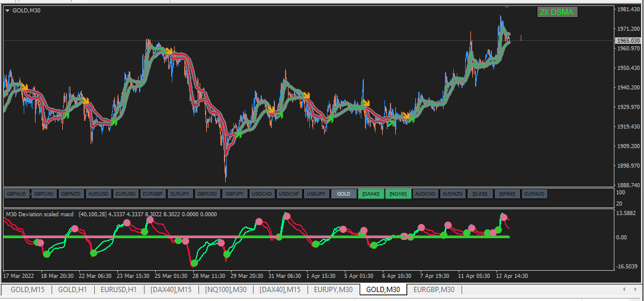Click the GBPJPY symbol button
Screen dimensions: 644x301
235,194
